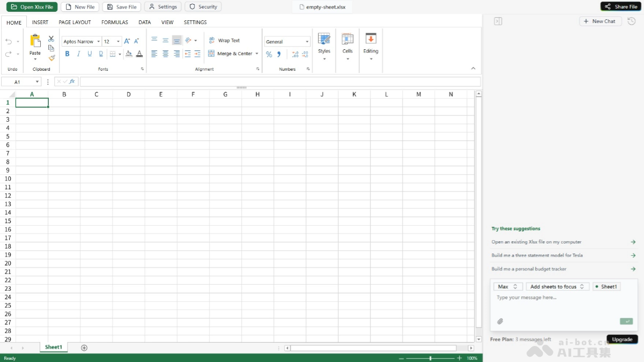Click the fill color bucket icon
Screen dimensions: 644x362
[129, 54]
